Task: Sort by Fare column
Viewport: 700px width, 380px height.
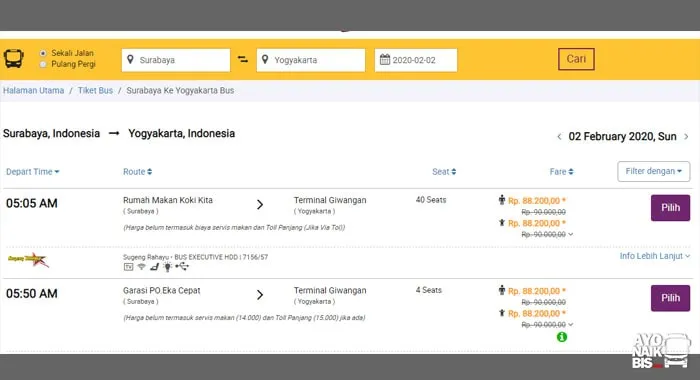Action: [561, 172]
